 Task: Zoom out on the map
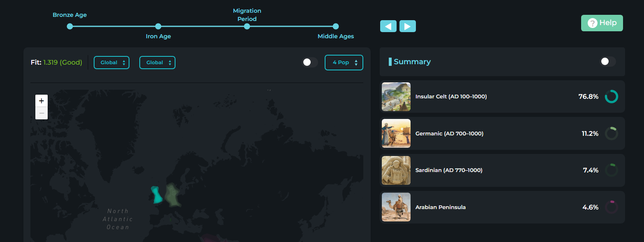click(x=42, y=113)
